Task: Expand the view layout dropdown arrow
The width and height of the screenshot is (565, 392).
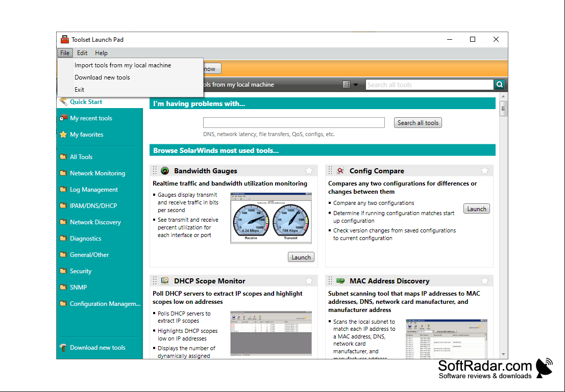Action: (x=356, y=85)
